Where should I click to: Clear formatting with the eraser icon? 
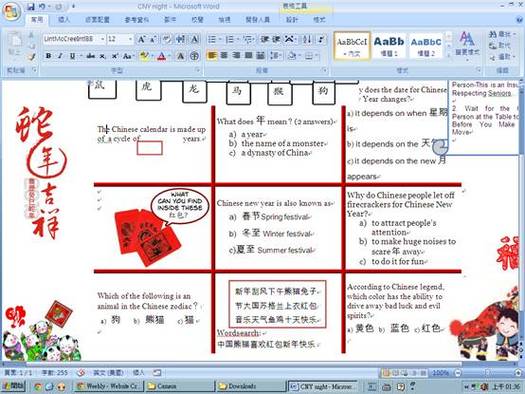(x=166, y=40)
